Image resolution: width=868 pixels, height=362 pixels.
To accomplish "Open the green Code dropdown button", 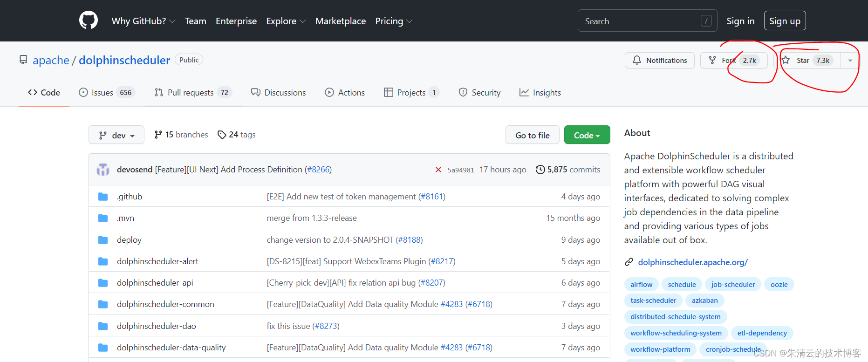I will point(587,135).
